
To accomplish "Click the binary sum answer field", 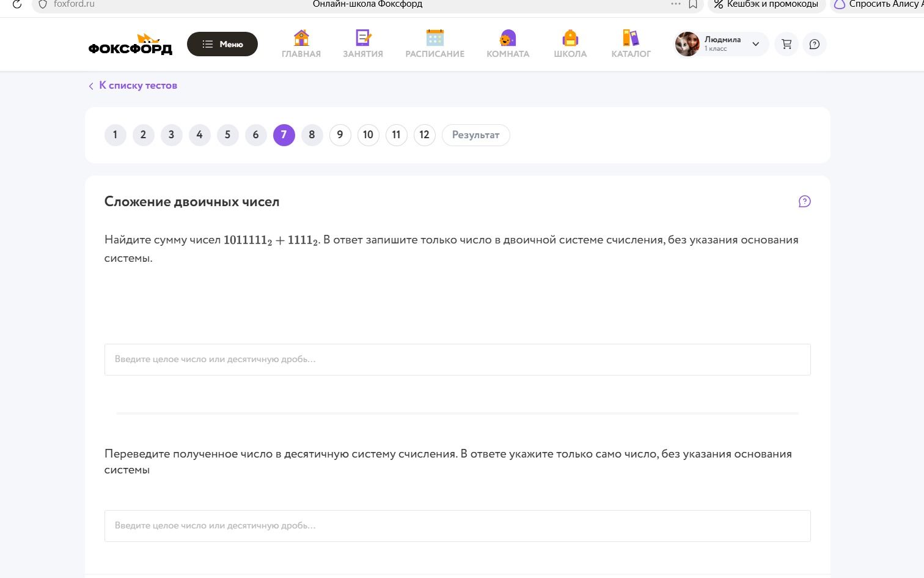I will (x=458, y=360).
